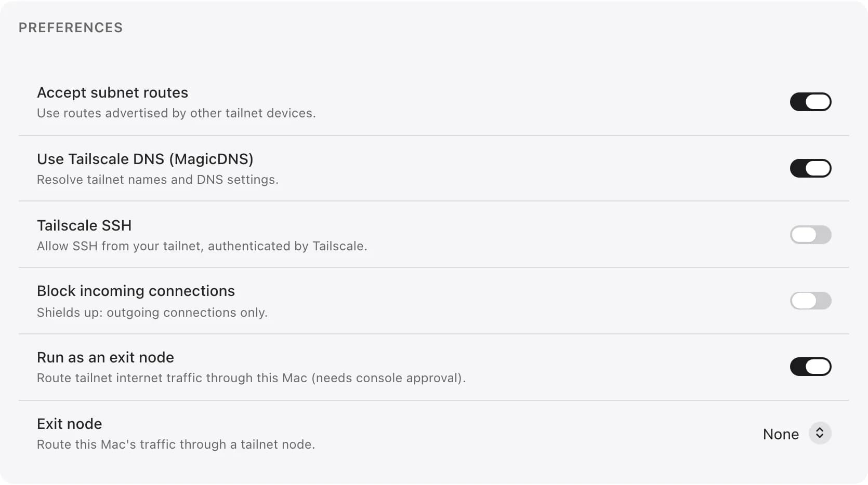Disable the Use Tailscale DNS (MagicDNS) switch
The height and width of the screenshot is (485, 868).
[810, 168]
